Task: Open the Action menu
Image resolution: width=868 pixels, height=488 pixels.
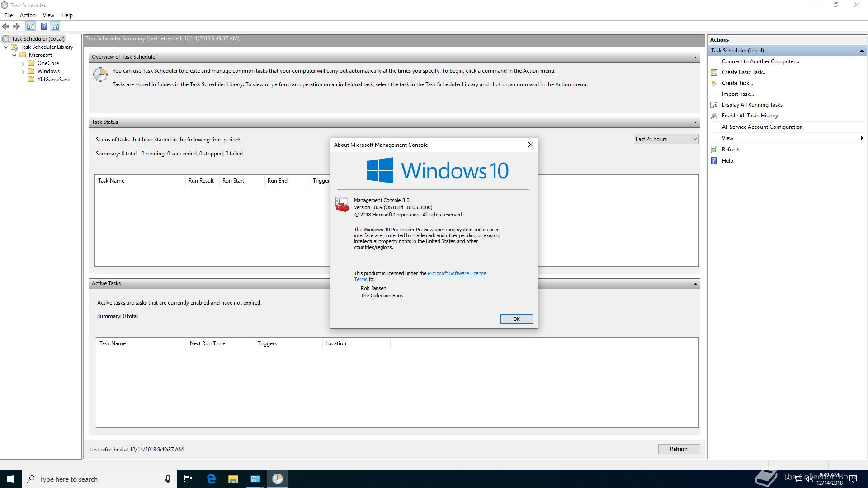Action: (x=28, y=15)
